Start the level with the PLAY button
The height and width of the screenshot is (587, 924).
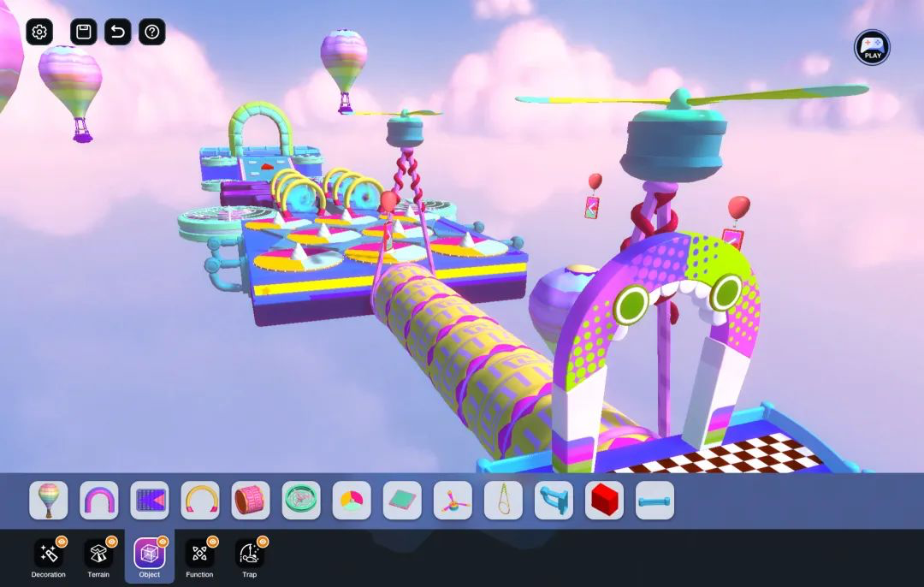(x=872, y=47)
